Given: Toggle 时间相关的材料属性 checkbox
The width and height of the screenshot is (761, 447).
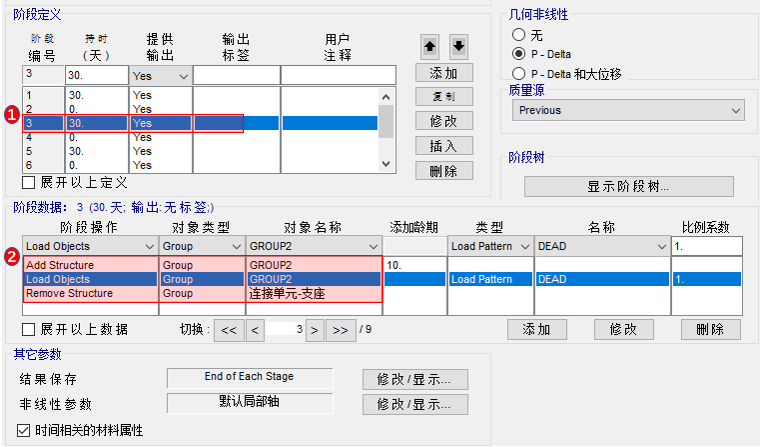Looking at the screenshot, I should [x=25, y=430].
